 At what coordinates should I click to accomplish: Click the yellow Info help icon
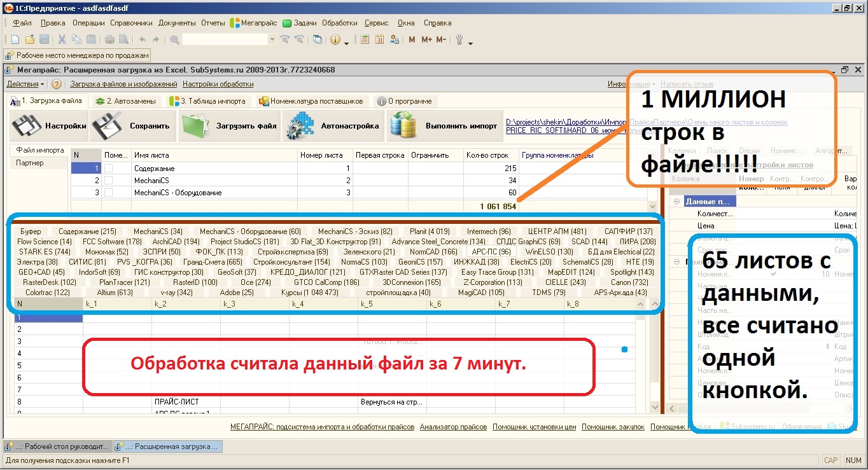click(x=335, y=39)
